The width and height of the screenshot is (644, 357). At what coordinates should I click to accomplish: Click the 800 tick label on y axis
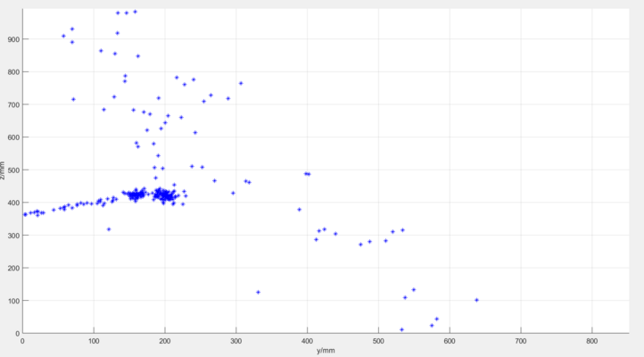[x=591, y=341]
